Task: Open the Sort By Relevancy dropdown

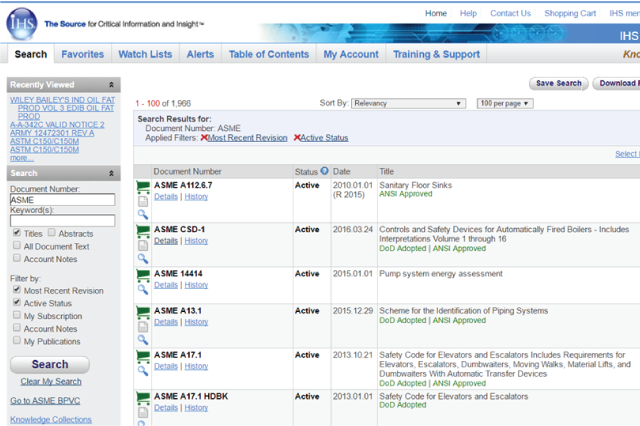Action: [x=408, y=103]
